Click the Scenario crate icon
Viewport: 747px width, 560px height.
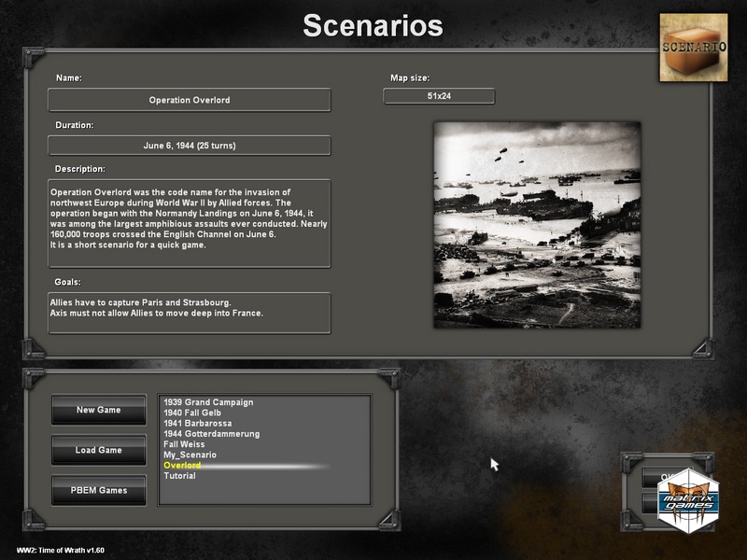(693, 48)
